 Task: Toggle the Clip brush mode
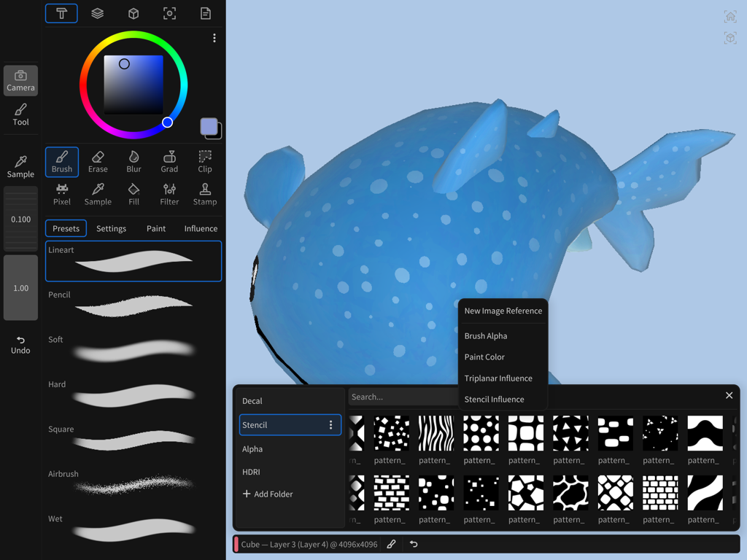click(x=204, y=162)
